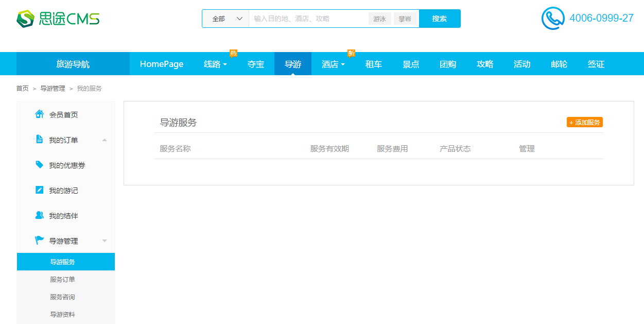Focus the destination search input field
Image resolution: width=644 pixels, height=324 pixels.
309,19
